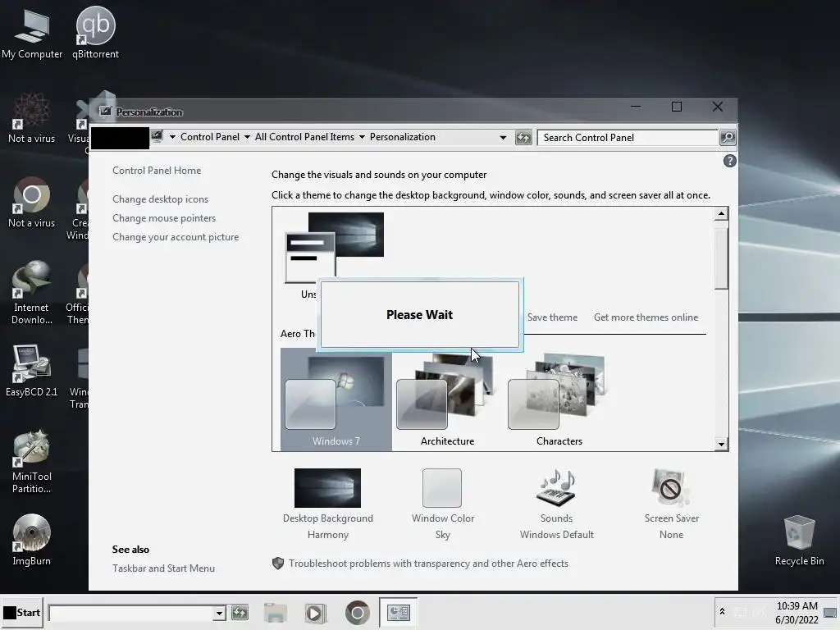
Task: Open the taskbar address field dropdown
Action: point(218,613)
